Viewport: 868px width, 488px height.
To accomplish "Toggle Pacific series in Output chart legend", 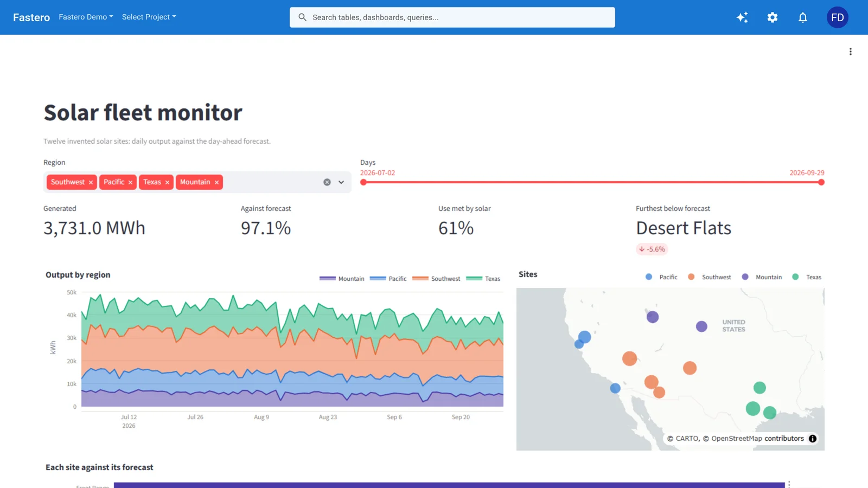I will [x=388, y=279].
